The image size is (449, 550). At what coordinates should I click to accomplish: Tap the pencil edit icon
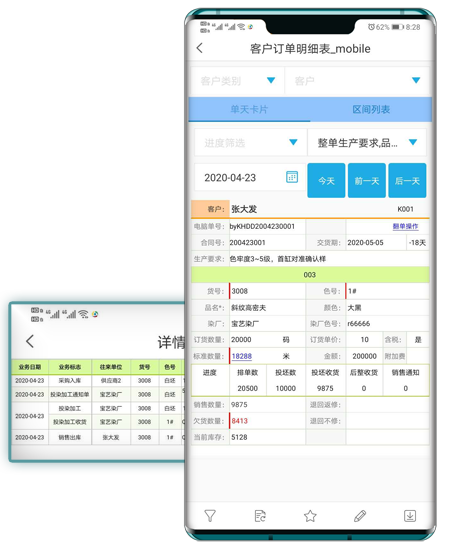coord(360,516)
